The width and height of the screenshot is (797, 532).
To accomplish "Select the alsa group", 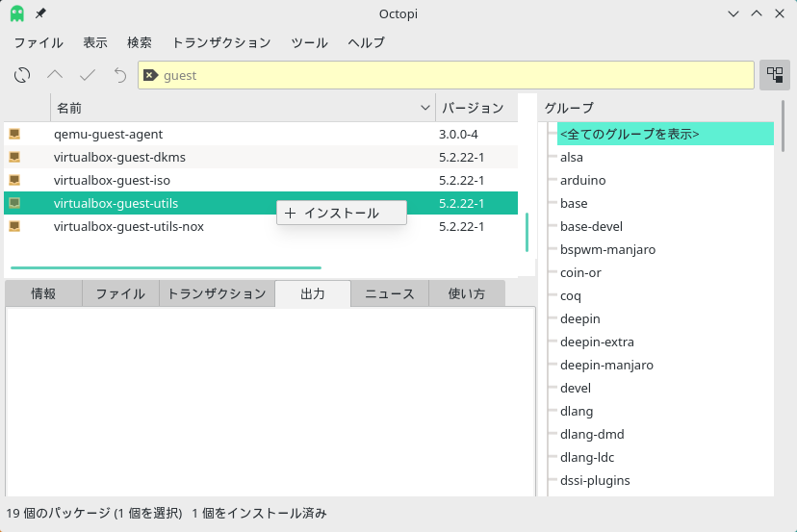I will coord(572,157).
